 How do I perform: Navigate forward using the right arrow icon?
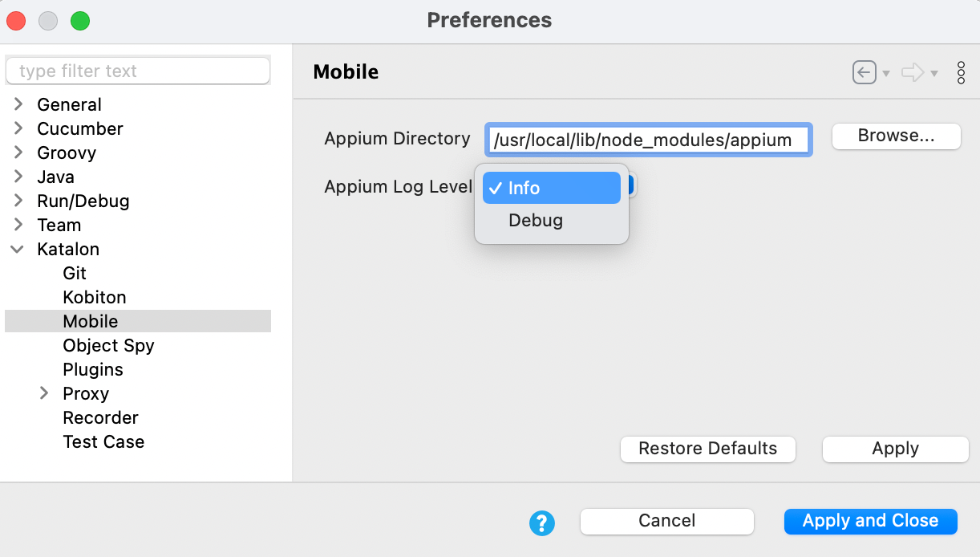tap(913, 72)
